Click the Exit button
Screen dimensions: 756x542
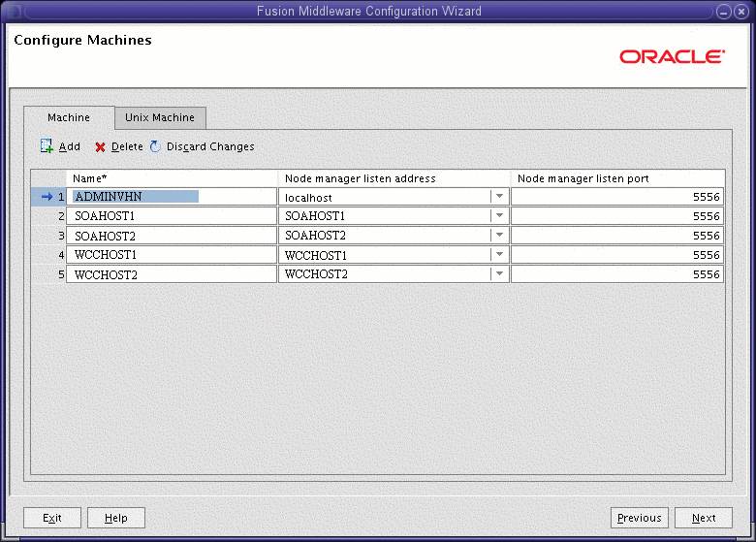[x=52, y=518]
